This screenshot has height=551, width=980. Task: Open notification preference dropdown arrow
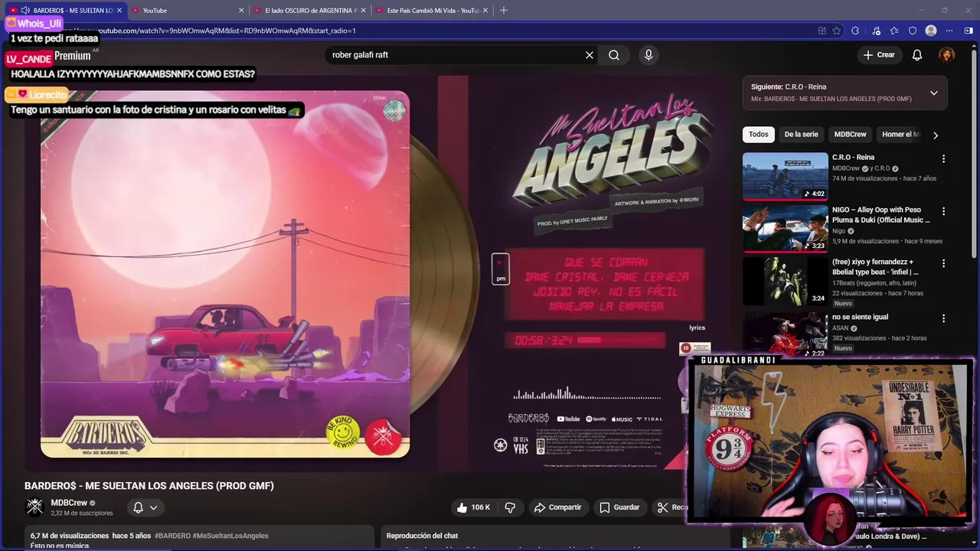154,507
